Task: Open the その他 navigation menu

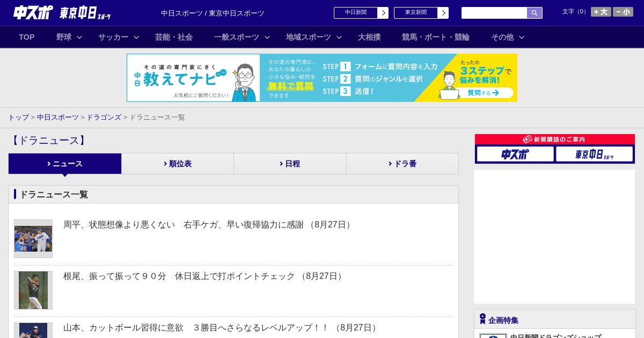Action: (502, 37)
